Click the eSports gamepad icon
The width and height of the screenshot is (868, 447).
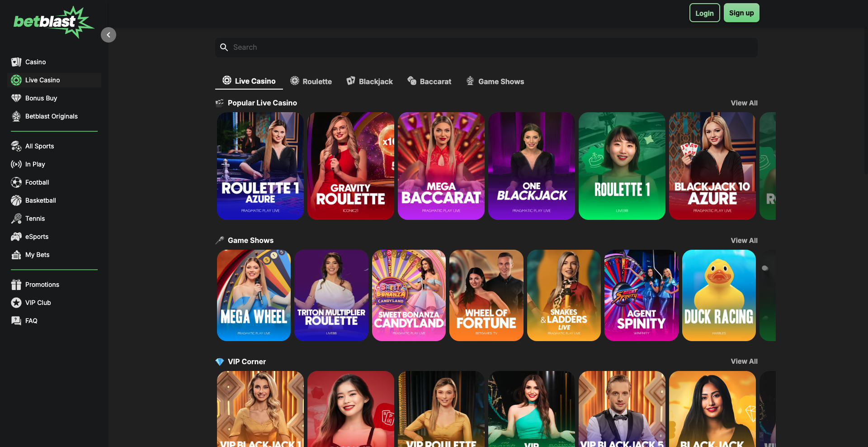point(16,237)
